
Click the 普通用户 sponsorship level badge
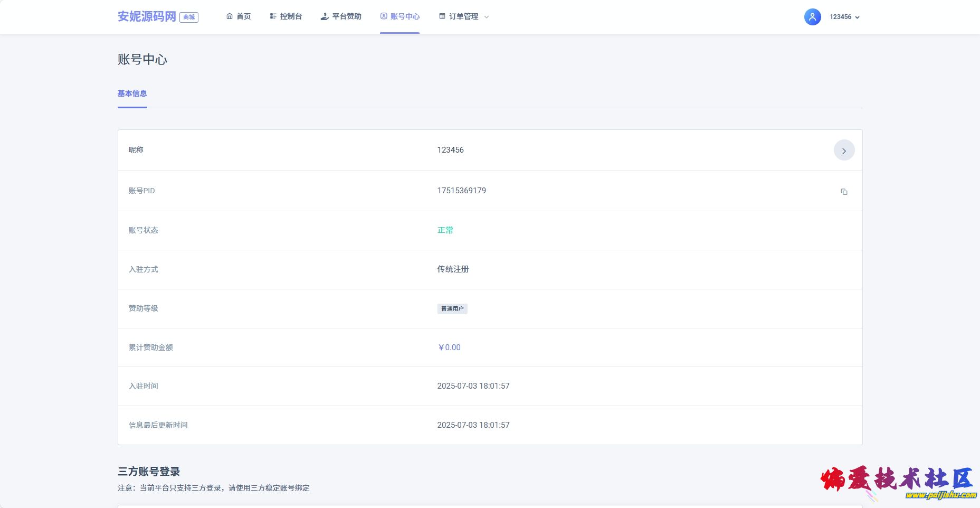click(x=452, y=308)
